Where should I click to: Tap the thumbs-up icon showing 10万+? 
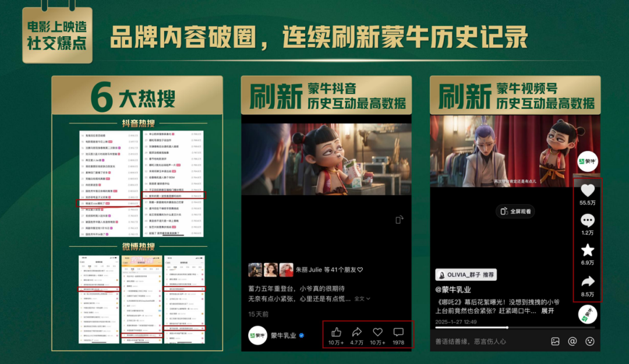tap(336, 333)
